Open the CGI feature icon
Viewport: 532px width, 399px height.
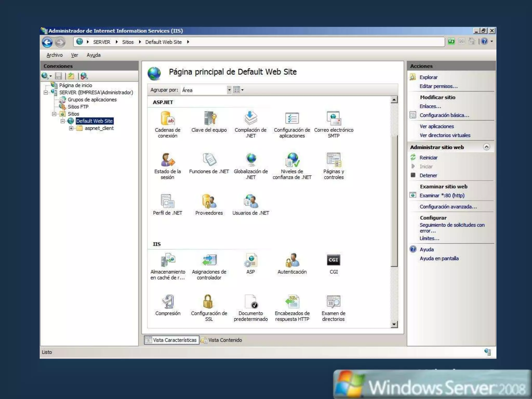334,260
